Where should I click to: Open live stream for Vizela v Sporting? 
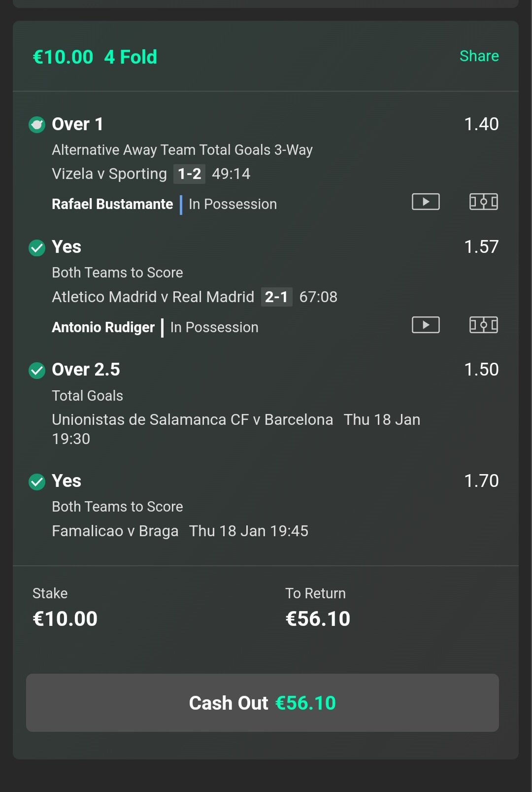[x=426, y=202]
